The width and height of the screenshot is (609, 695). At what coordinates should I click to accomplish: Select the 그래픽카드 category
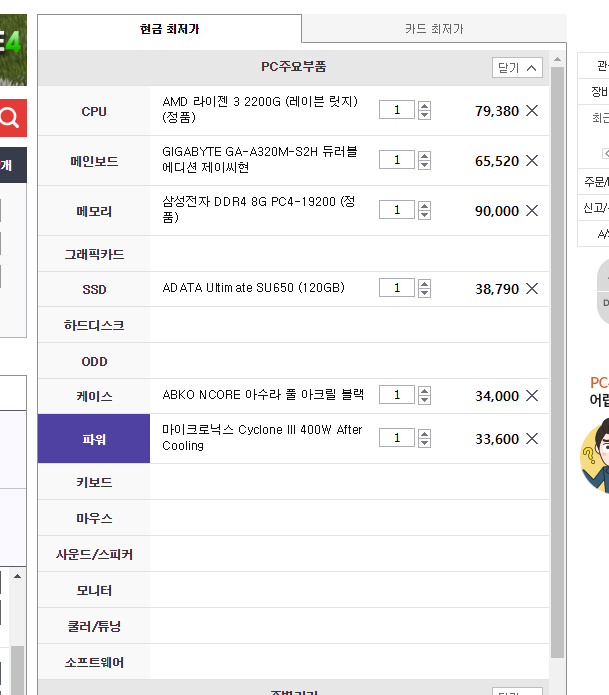94,254
